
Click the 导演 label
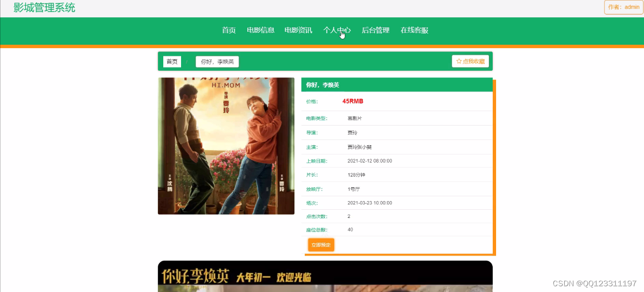click(x=312, y=133)
